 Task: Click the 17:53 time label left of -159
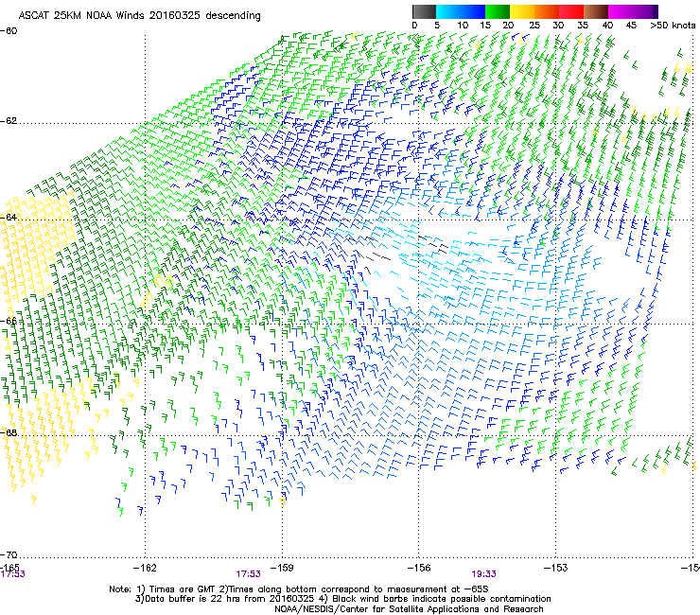[248, 574]
